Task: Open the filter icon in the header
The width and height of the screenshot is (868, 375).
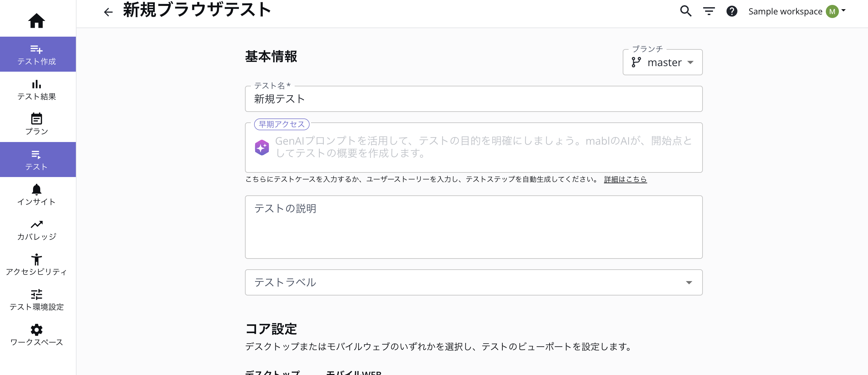Action: click(709, 11)
